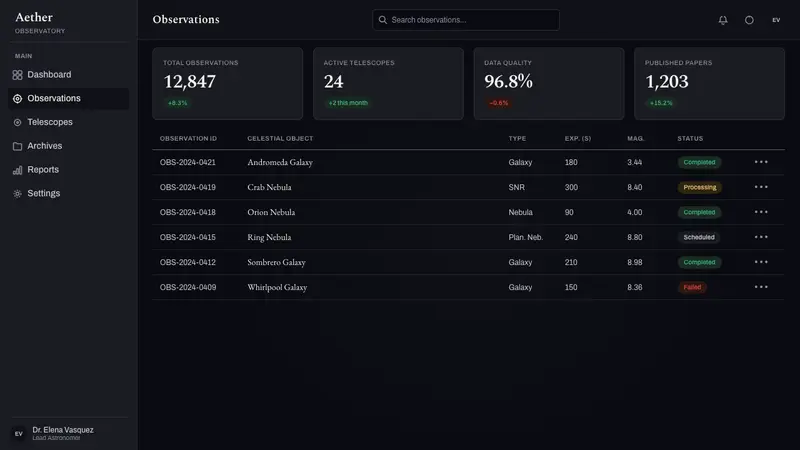Open actions menu for Orion Nebula row
Screen dimensions: 800x450
[761, 212]
